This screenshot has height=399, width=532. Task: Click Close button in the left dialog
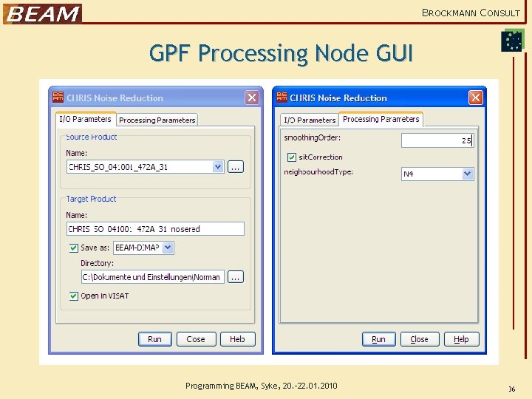point(196,339)
